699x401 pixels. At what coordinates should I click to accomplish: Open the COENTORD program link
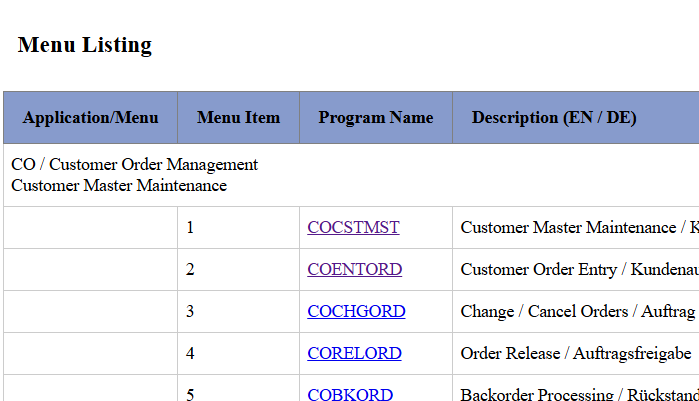click(x=354, y=270)
